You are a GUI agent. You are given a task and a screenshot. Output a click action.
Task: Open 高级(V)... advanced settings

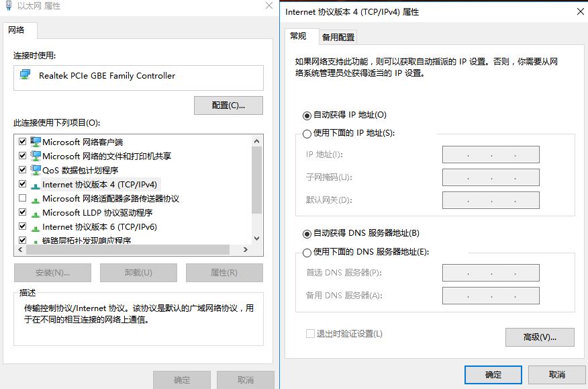pos(539,337)
